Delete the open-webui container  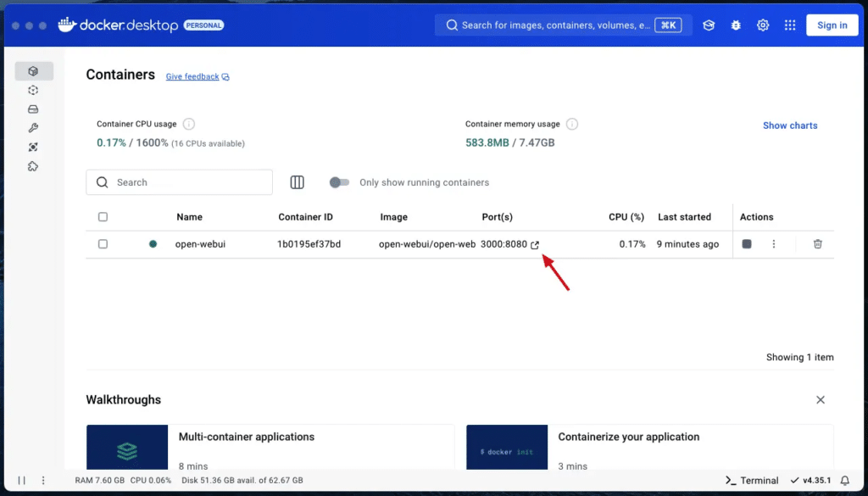(x=818, y=243)
